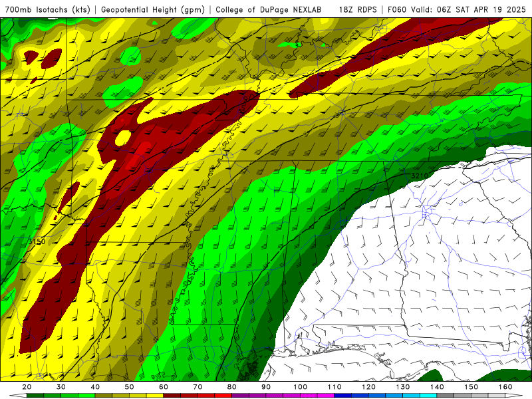The image size is (532, 399).
Task: Click the dark red 60-65 kt legend swatch
Action: pos(172,396)
